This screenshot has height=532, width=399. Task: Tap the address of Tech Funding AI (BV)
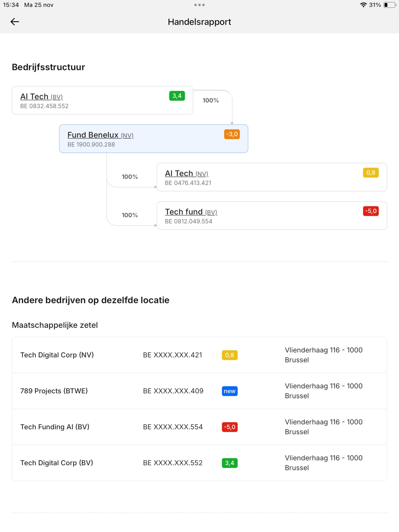point(324,427)
